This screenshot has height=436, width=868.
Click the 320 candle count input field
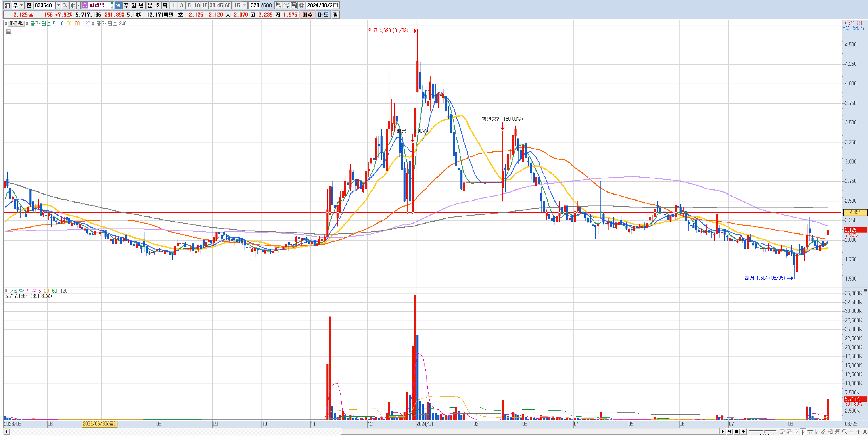255,5
